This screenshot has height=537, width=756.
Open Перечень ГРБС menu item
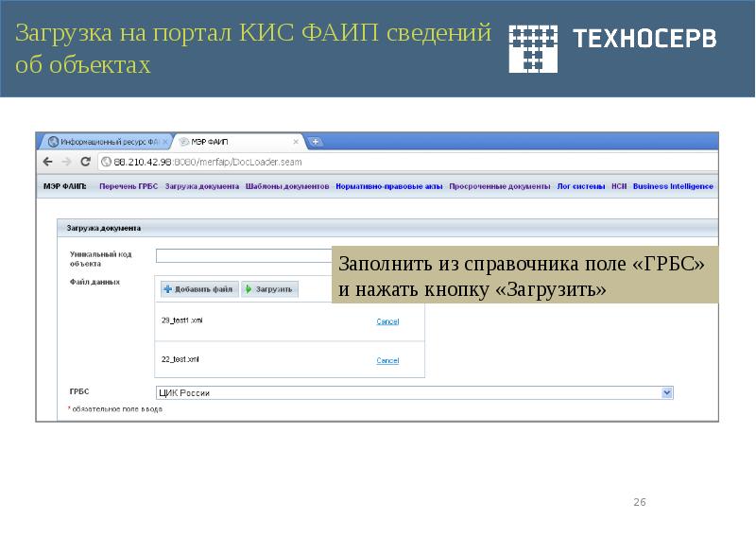[x=129, y=187]
